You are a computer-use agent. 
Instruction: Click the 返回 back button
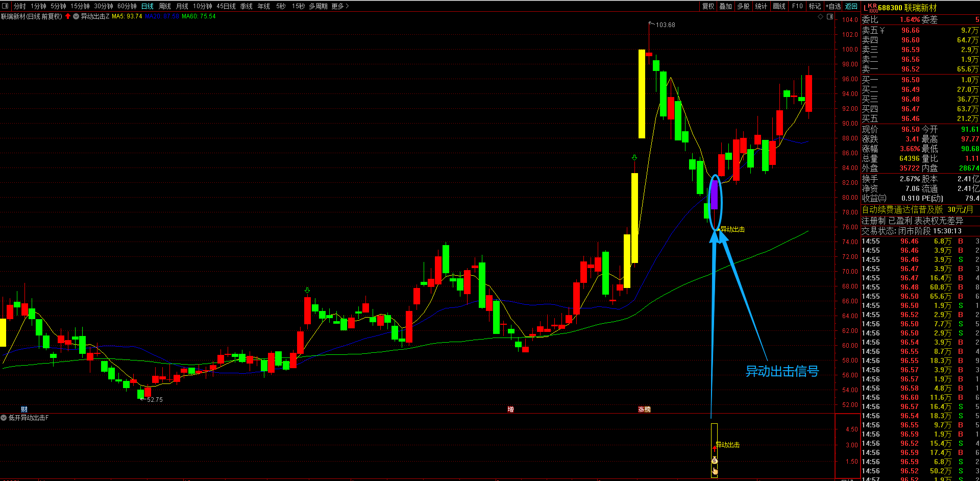[x=851, y=6]
